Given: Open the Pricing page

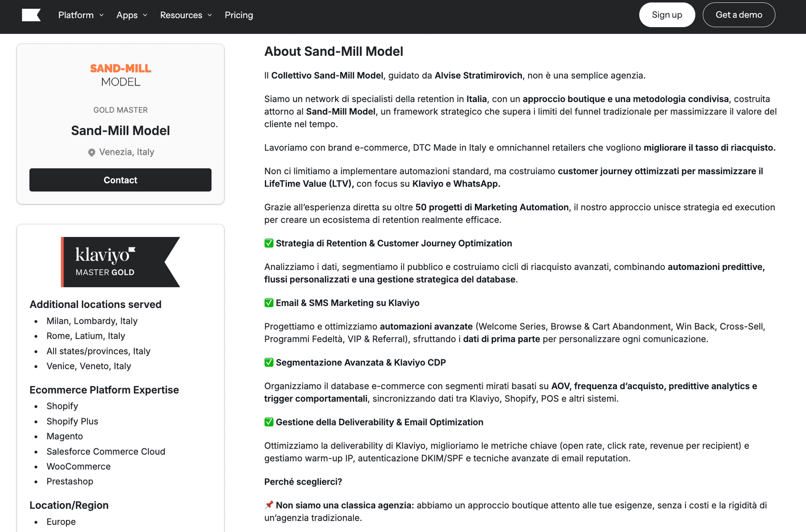Looking at the screenshot, I should tap(239, 15).
